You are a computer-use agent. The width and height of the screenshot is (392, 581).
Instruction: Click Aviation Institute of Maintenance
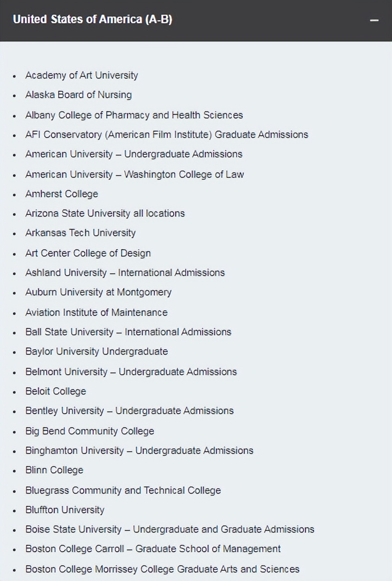pyautogui.click(x=96, y=312)
